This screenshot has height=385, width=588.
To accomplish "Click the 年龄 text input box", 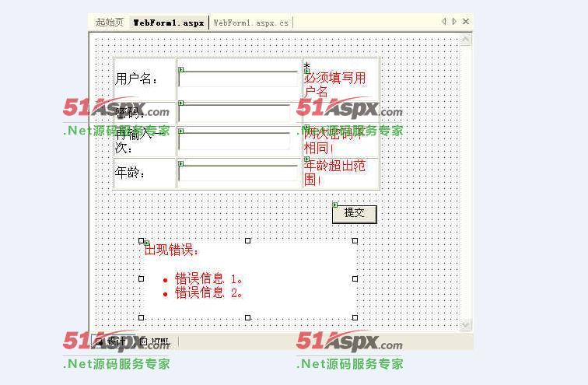I will [x=239, y=173].
